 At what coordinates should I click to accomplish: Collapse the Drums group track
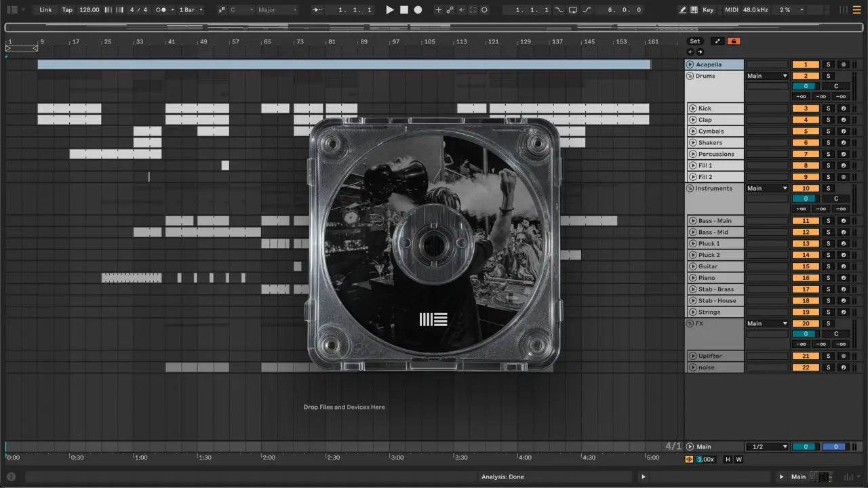[x=690, y=76]
